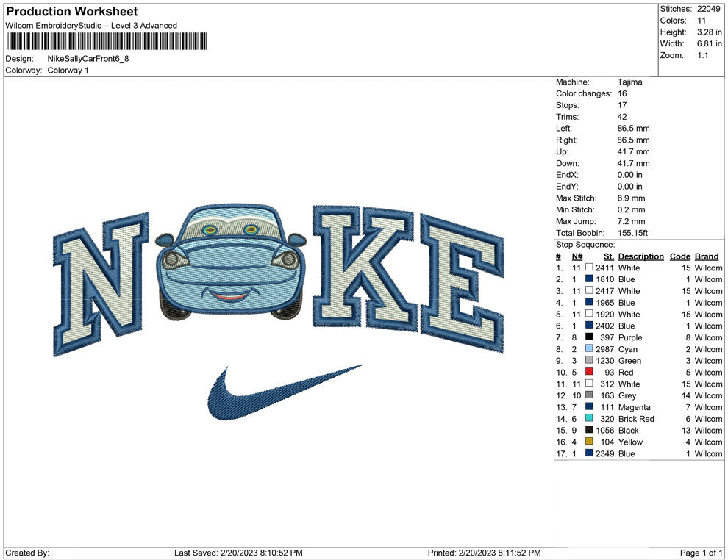Click the "Created By:" footer label
The width and height of the screenshot is (728, 560).
(x=27, y=553)
